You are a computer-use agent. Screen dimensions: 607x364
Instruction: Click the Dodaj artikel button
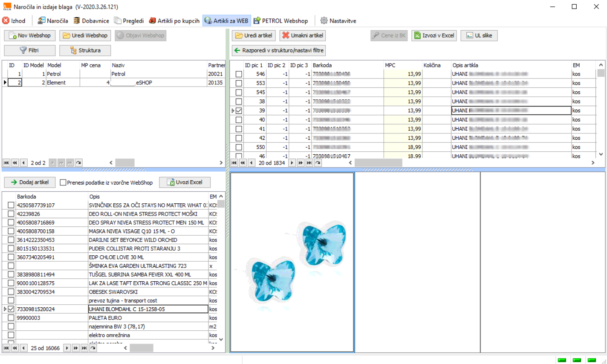(29, 182)
